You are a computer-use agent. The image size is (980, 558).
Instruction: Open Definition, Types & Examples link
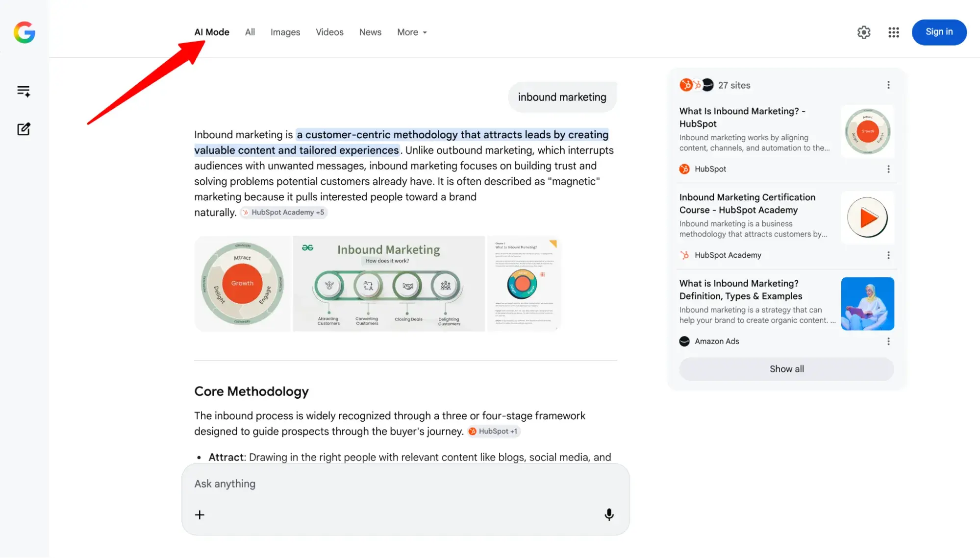pos(741,290)
